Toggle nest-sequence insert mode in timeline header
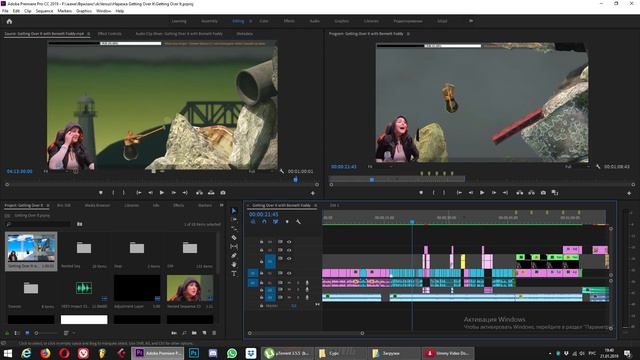The width and height of the screenshot is (640, 360). (x=253, y=222)
